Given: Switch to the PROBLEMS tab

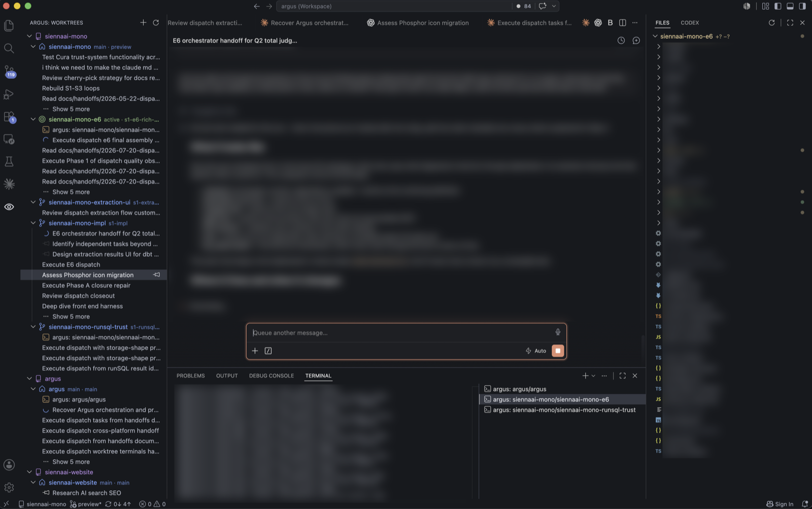Looking at the screenshot, I should [x=191, y=376].
